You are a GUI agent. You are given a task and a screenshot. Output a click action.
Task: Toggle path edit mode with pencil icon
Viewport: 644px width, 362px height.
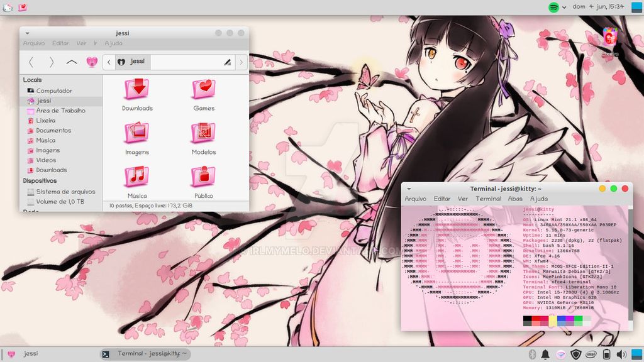coord(227,62)
